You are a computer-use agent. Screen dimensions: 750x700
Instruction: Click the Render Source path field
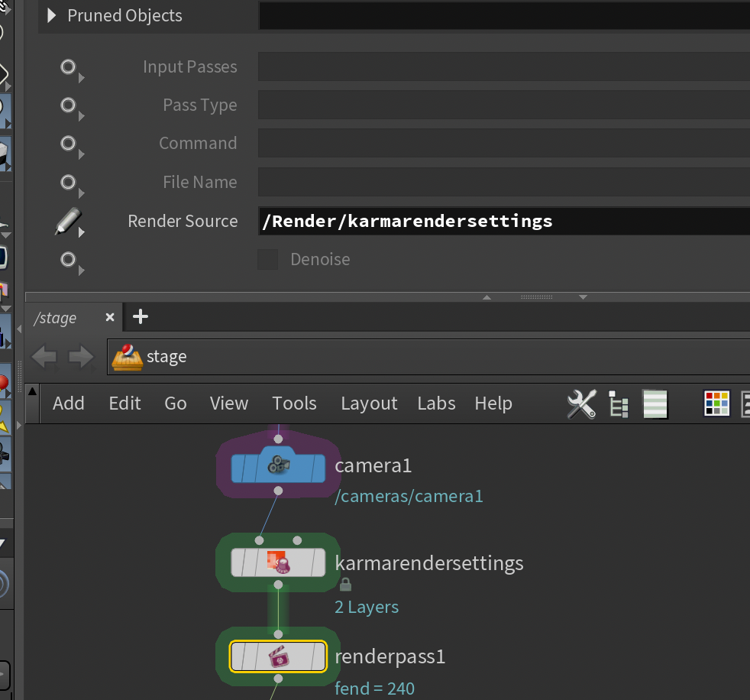(504, 221)
